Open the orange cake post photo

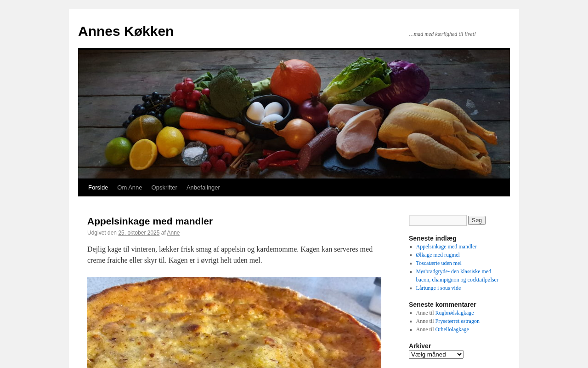(x=234, y=322)
